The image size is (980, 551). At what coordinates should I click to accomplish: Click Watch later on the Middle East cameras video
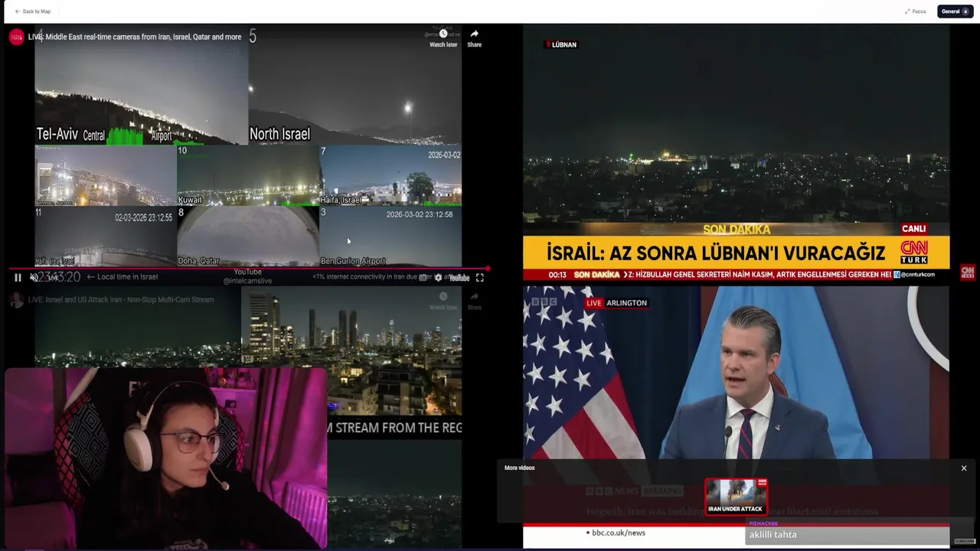click(x=443, y=38)
